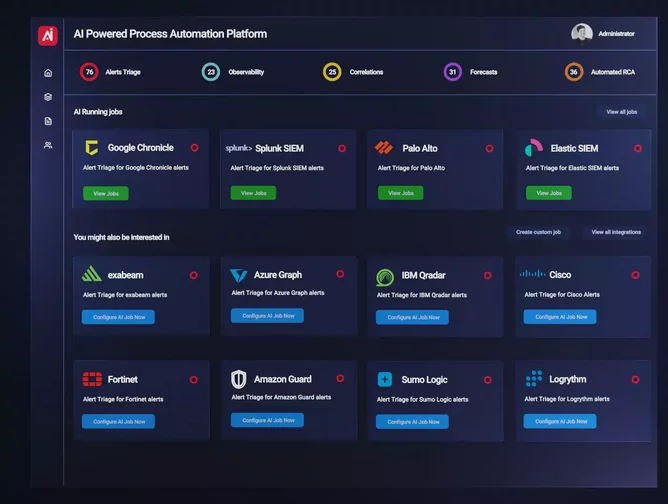Viewport: 668px width, 504px height.
Task: Click the Azure Graph logo icon
Action: coord(239,275)
